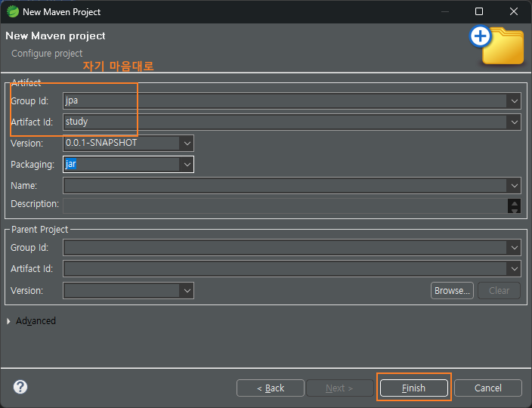Open the Packaging dropdown arrow
The image size is (532, 408).
[x=187, y=165]
